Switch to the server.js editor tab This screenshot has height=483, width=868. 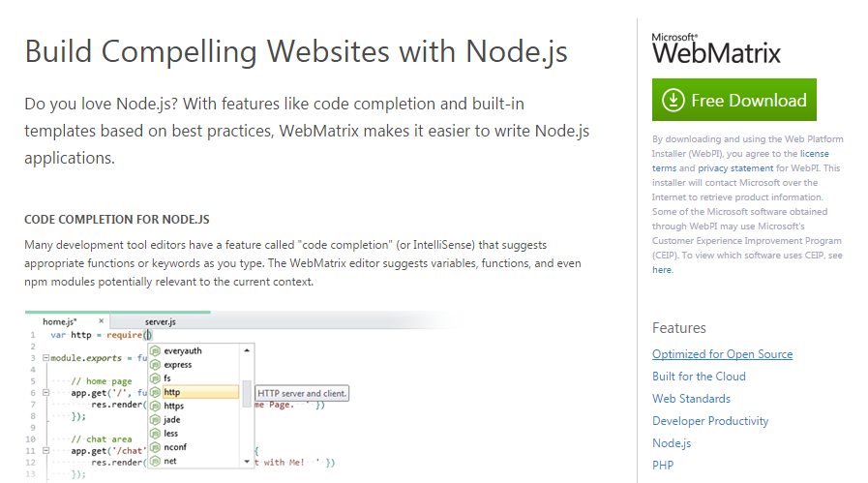tap(161, 321)
